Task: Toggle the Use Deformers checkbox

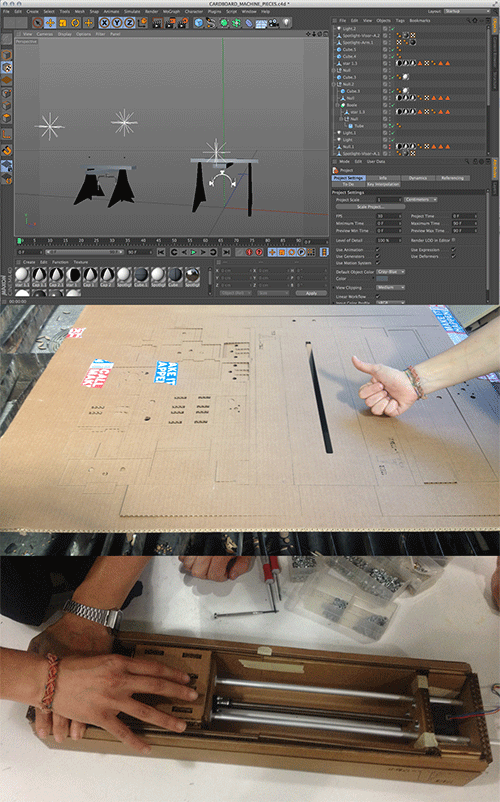Action: [453, 256]
